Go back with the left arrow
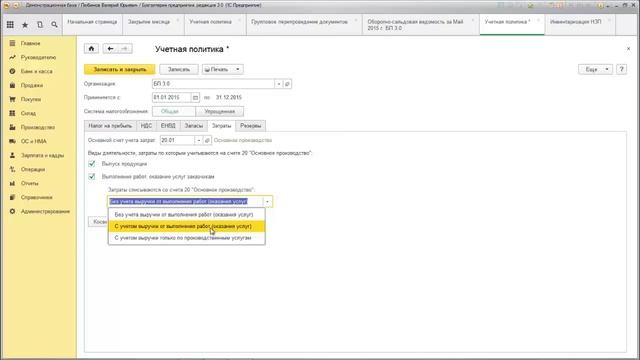640x360 pixels. [110, 49]
